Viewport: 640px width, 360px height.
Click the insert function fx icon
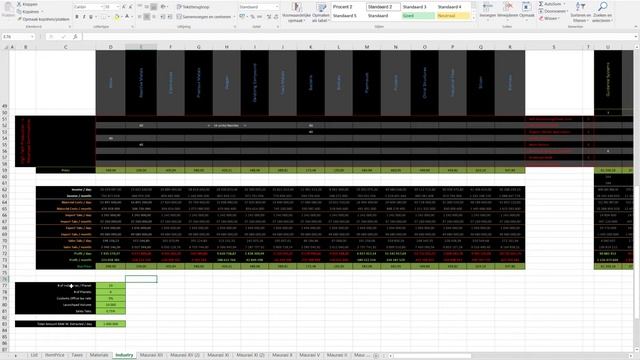[76, 37]
